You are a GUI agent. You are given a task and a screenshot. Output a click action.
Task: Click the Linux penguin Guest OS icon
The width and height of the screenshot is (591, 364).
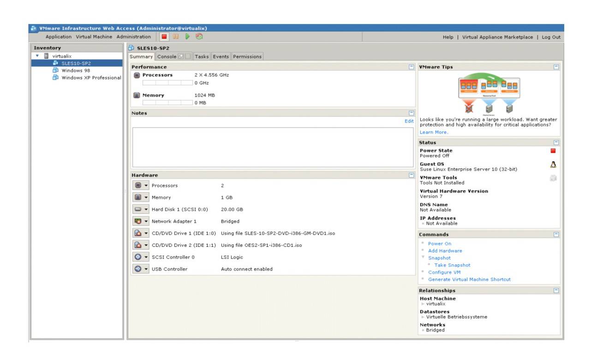tap(553, 165)
